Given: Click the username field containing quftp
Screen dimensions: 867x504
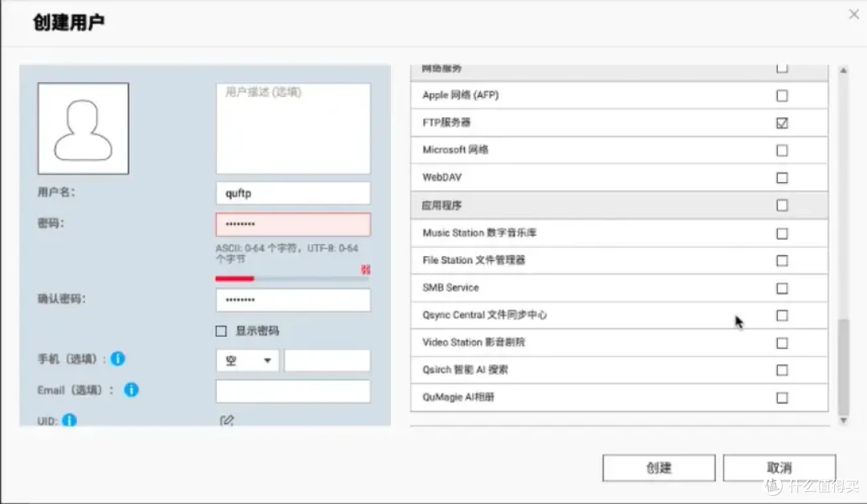Looking at the screenshot, I should 293,193.
